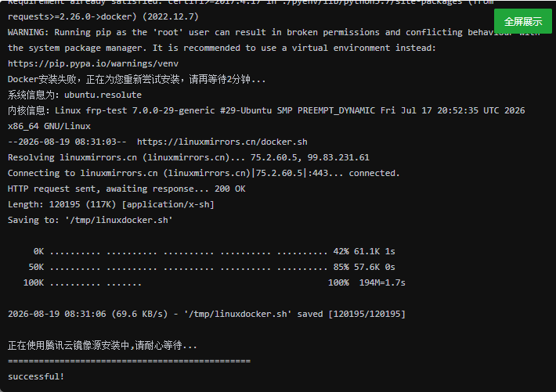The height and width of the screenshot is (392, 556).
Task: Click the 0K download progress row at 42%
Action: click(x=214, y=251)
